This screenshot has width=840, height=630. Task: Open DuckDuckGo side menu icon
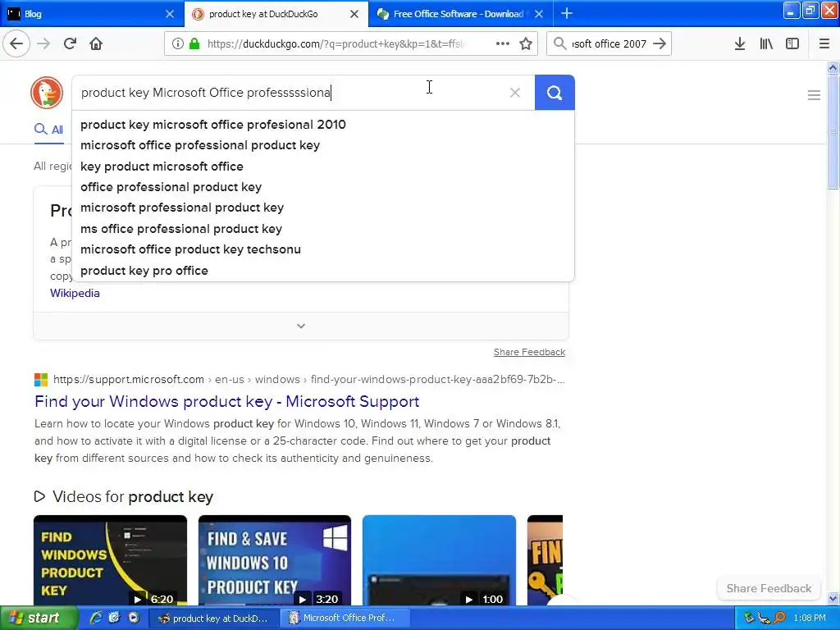(x=814, y=95)
